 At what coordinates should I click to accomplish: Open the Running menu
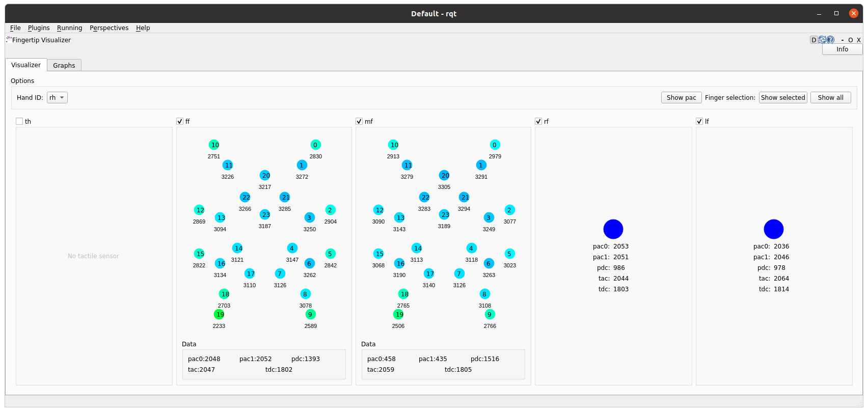69,28
